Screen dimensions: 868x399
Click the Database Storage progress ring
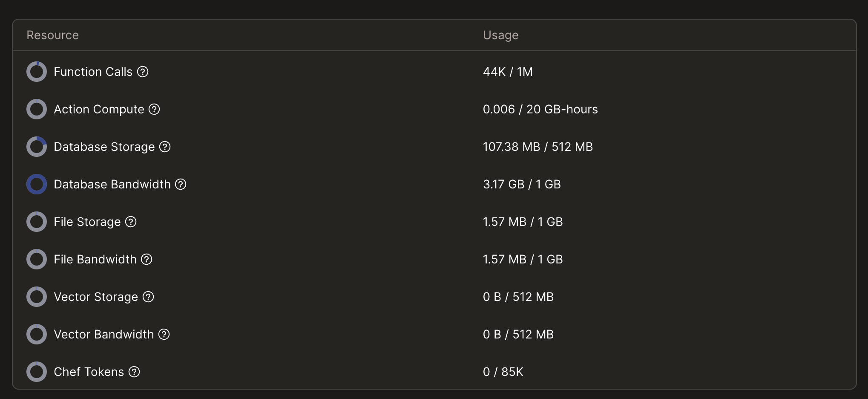pos(37,147)
